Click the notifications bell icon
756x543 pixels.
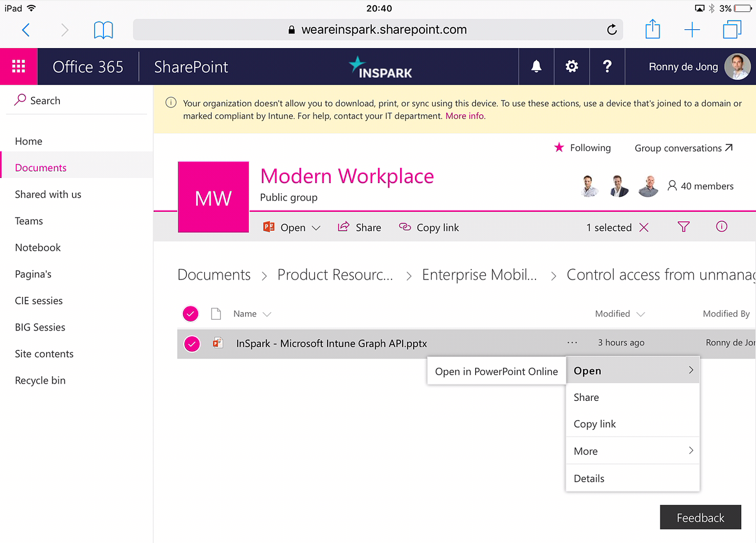tap(536, 67)
